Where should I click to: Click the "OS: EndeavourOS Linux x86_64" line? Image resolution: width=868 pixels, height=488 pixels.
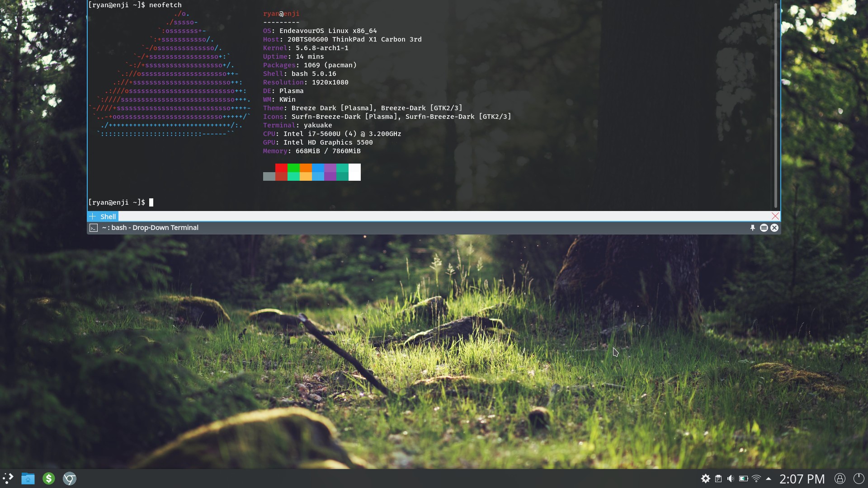coord(320,31)
